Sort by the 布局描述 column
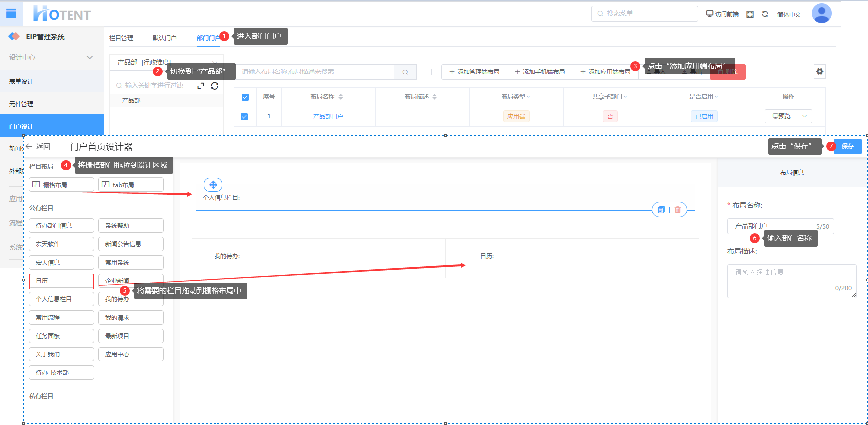Image resolution: width=868 pixels, height=425 pixels. 434,97
